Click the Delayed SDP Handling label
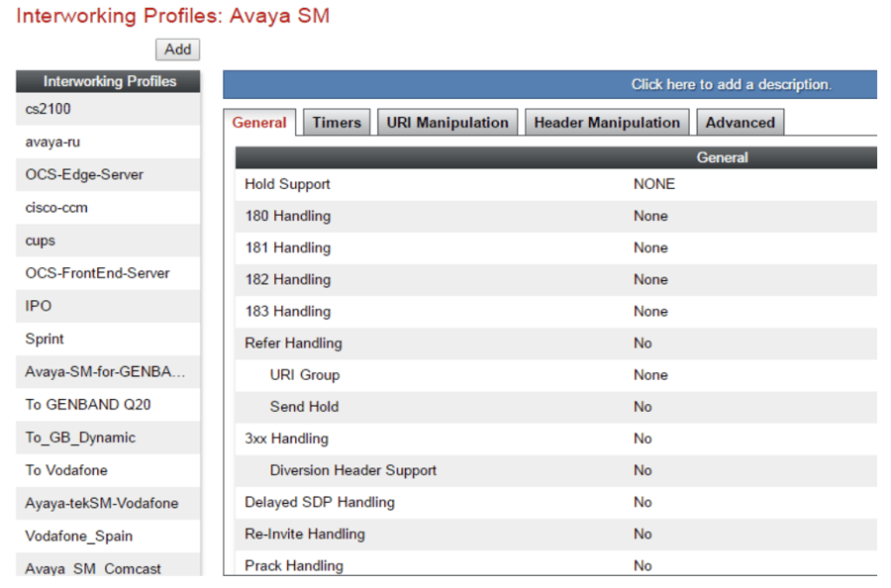This screenshot has width=891, height=588. click(320, 502)
